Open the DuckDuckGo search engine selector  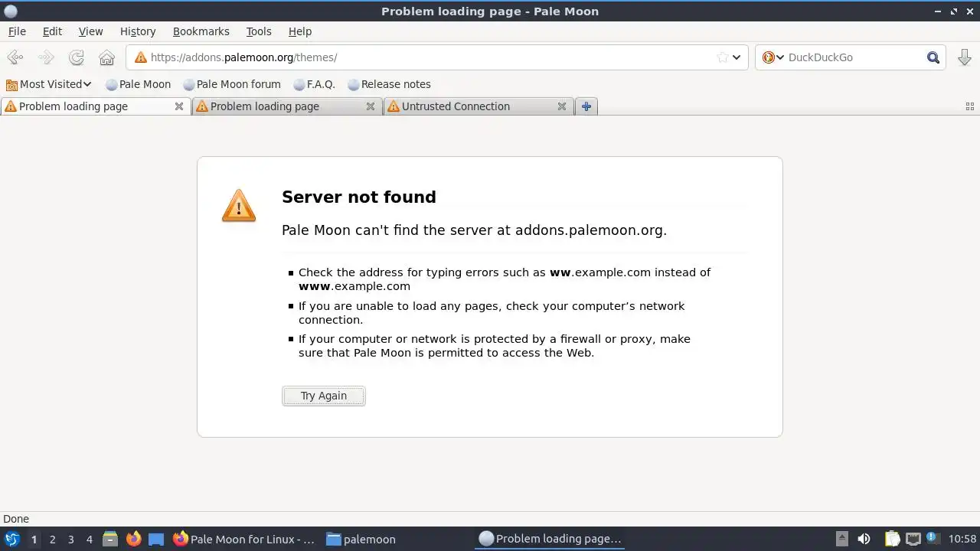[x=773, y=57]
